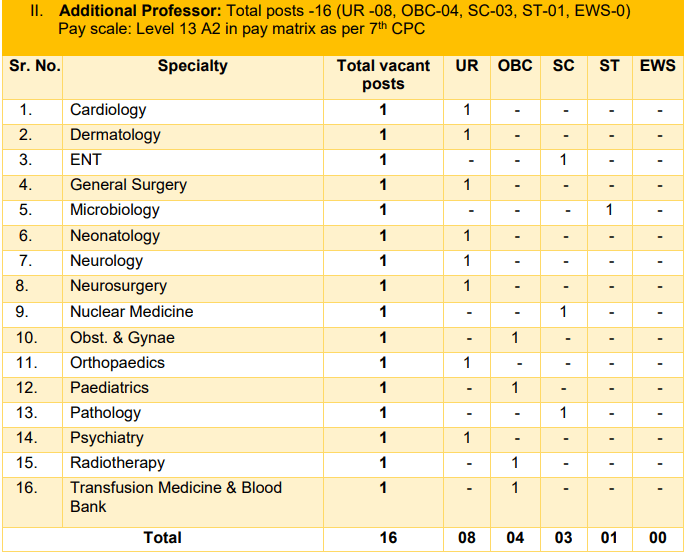Select the "Cardiology" specialty cell
This screenshot has height=556, width=686.
point(108,110)
